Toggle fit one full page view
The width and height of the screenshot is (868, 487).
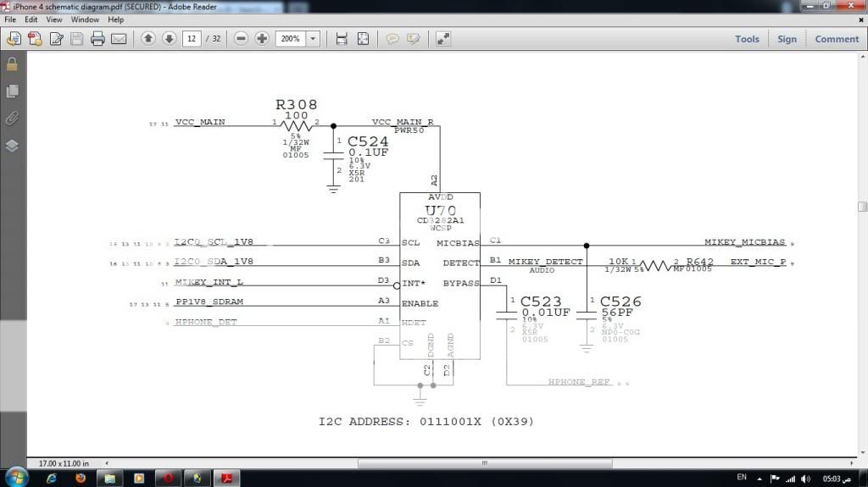tap(363, 39)
